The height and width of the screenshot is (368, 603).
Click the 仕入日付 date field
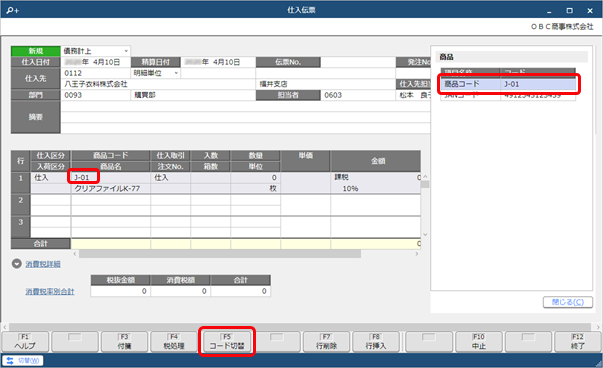tap(96, 62)
